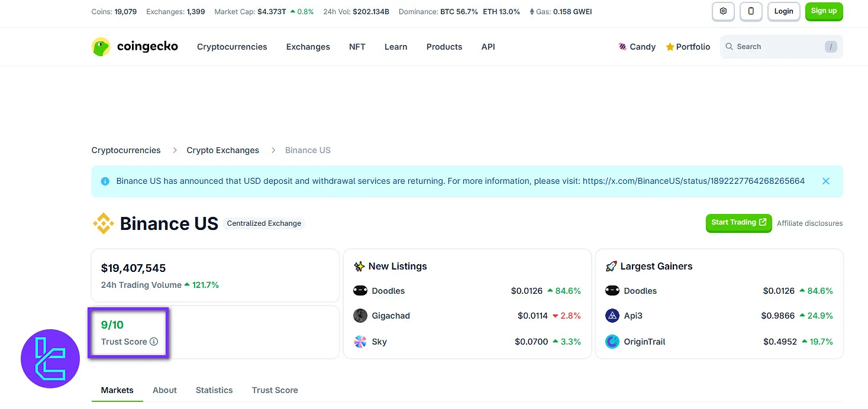Switch to the About tab
Screen dimensions: 868x409
pyautogui.click(x=164, y=390)
